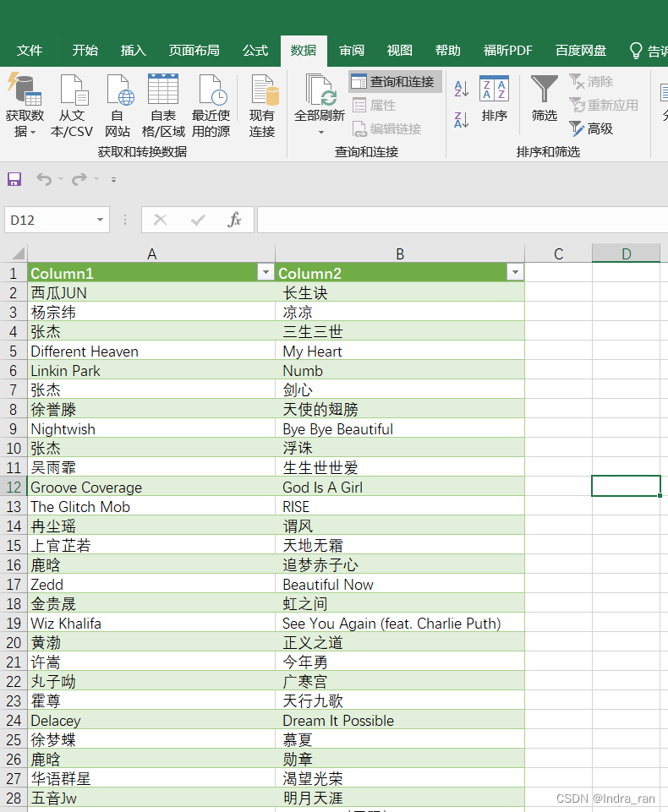Image resolution: width=668 pixels, height=812 pixels.
Task: Click the Refresh All (全部刷新) icon
Action: (320, 90)
